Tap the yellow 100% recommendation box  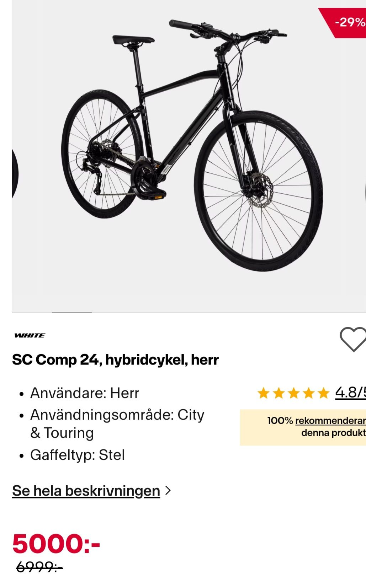click(x=303, y=427)
